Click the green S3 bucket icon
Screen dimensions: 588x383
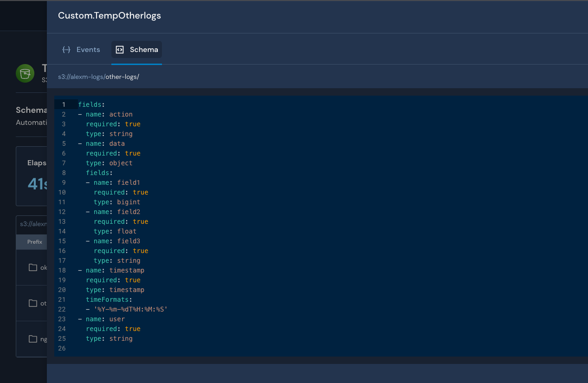(25, 73)
